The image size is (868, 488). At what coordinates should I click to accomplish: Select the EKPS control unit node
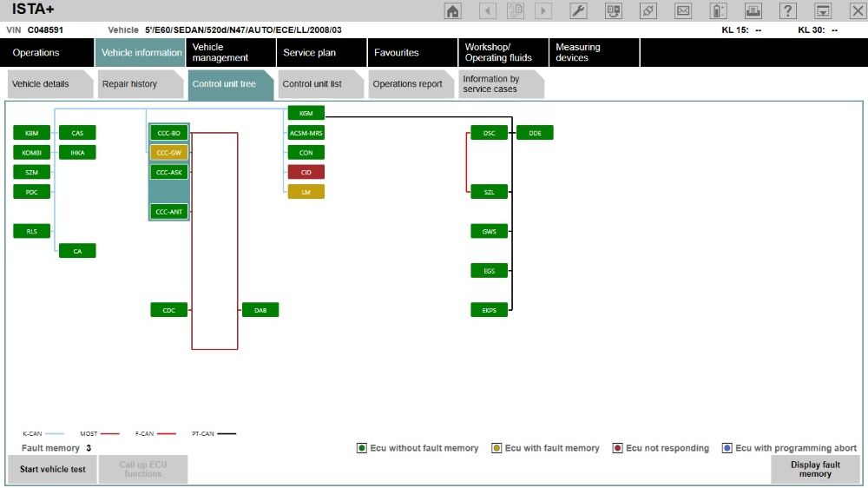[489, 310]
